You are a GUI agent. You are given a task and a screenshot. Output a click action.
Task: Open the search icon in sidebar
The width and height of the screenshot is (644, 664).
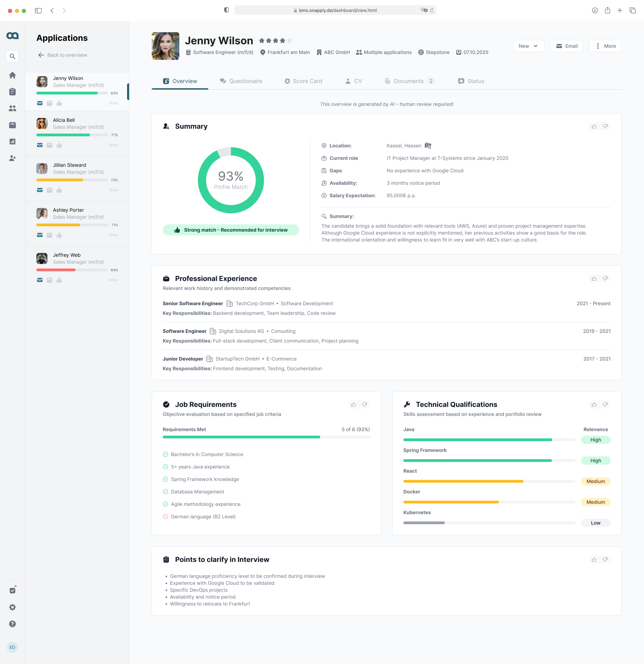click(12, 56)
